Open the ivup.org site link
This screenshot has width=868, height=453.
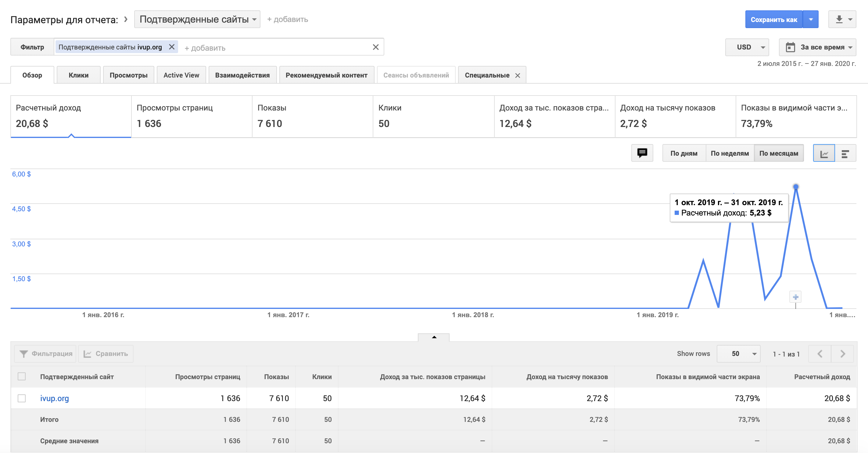point(55,398)
